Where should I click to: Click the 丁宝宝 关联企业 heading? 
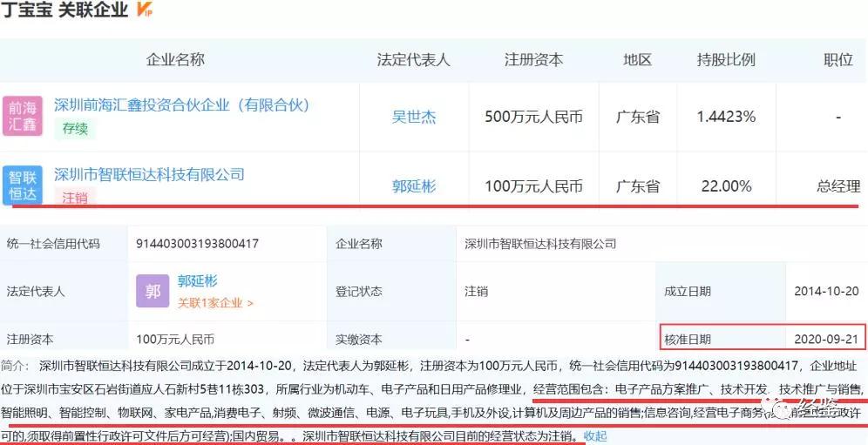click(x=64, y=10)
